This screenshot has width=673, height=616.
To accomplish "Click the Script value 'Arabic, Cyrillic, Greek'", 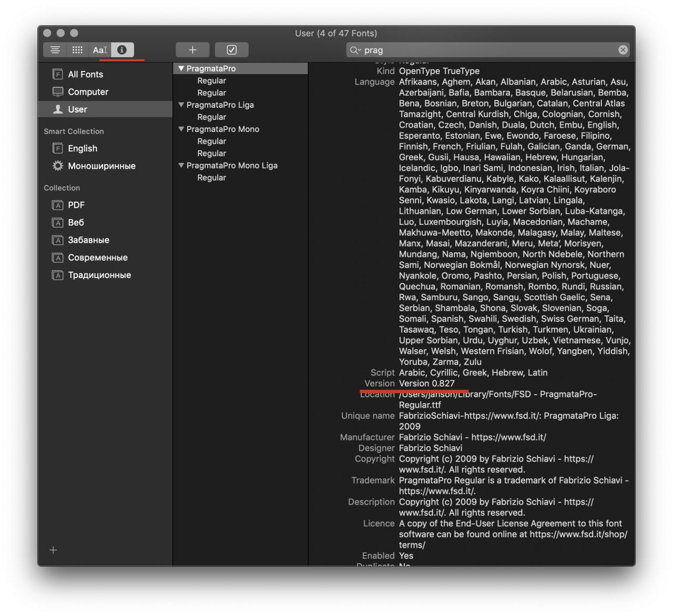I will (473, 373).
